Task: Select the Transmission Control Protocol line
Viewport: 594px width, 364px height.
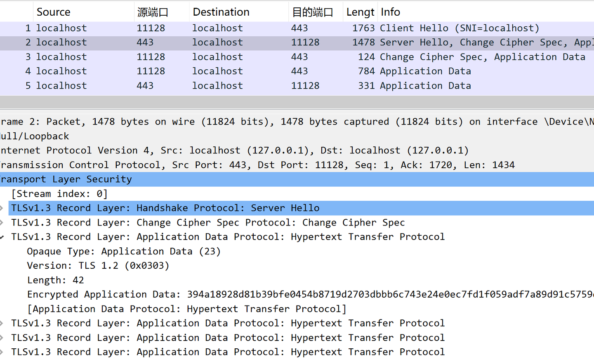Action: tap(165, 164)
